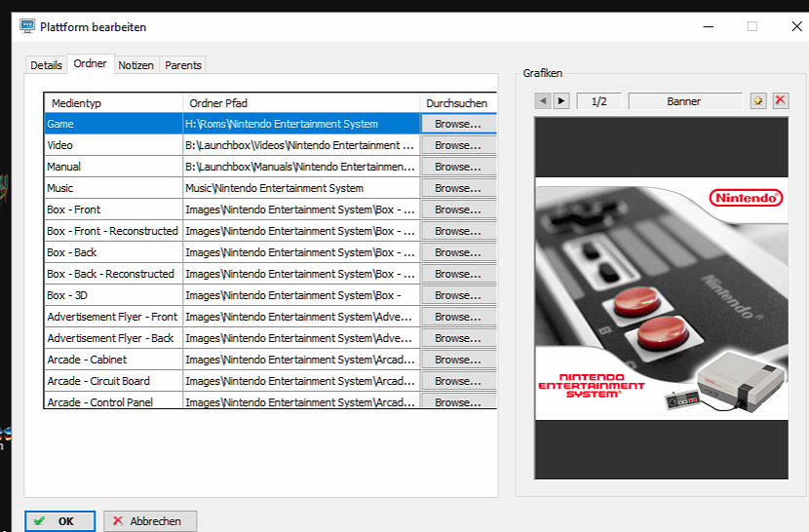Click the Banner graphic type label
Screen dimensions: 809x532
(685, 101)
